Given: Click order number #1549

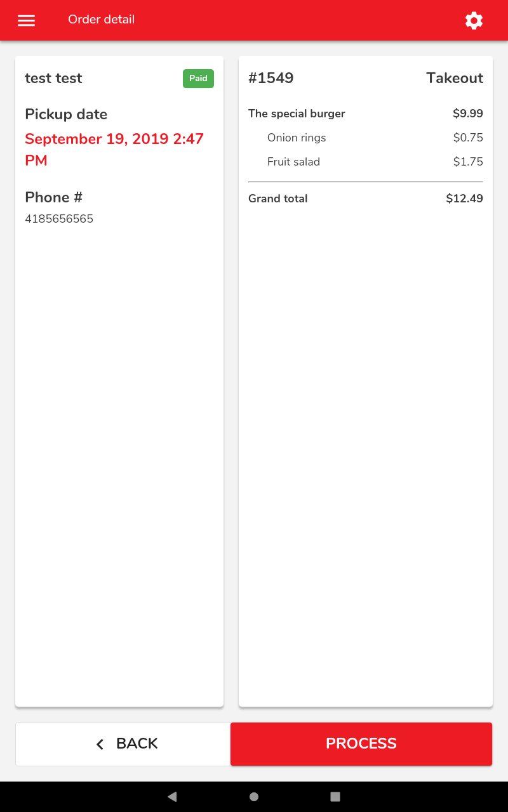Looking at the screenshot, I should 271,78.
